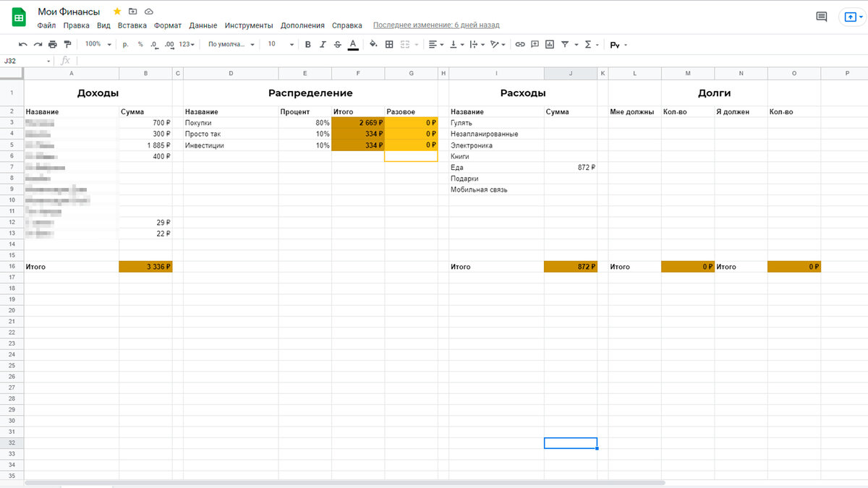
Task: Click the filter funnel icon
Action: tap(565, 45)
